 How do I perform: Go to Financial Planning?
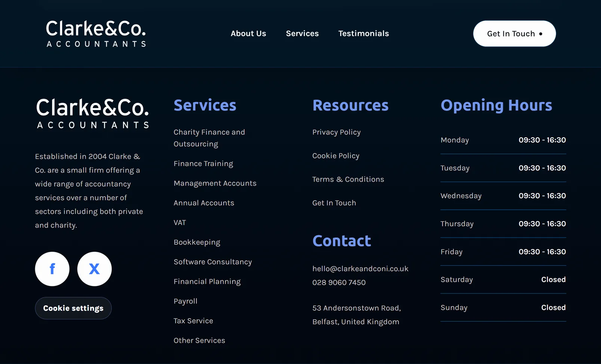[x=207, y=281]
